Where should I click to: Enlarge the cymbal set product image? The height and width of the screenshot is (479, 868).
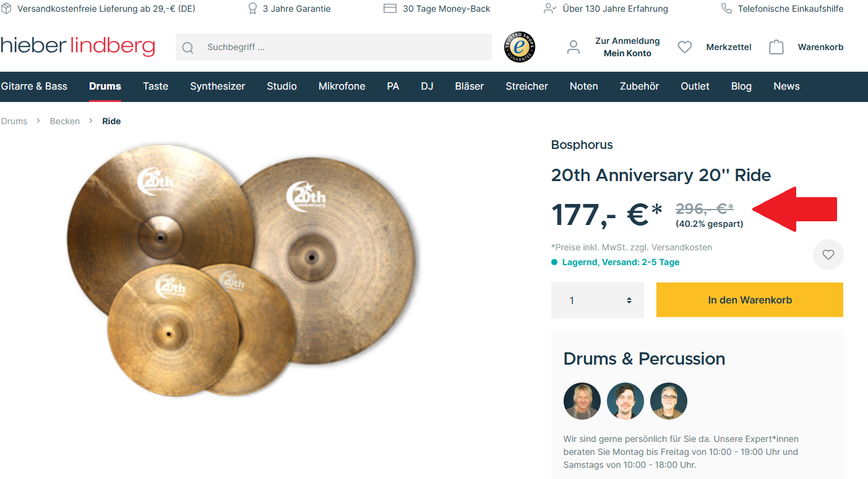click(243, 270)
